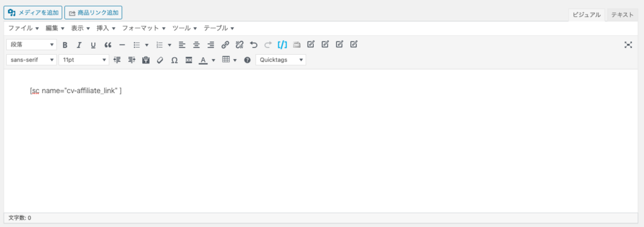Insert a horizontal line

coord(122,45)
